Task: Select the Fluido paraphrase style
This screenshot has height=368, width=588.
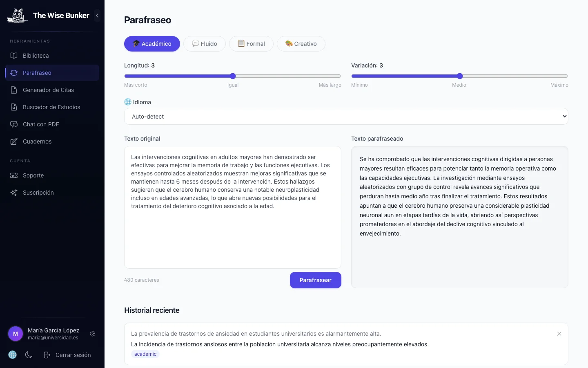Action: (204, 44)
